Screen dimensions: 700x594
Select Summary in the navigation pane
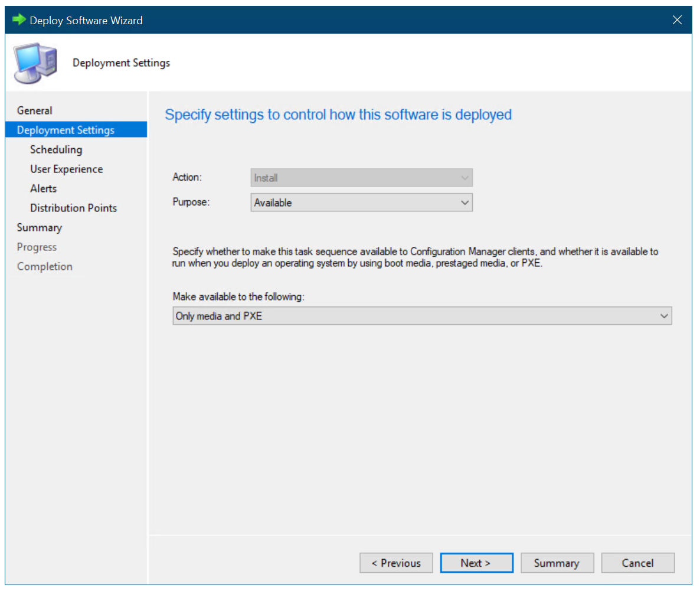tap(40, 227)
